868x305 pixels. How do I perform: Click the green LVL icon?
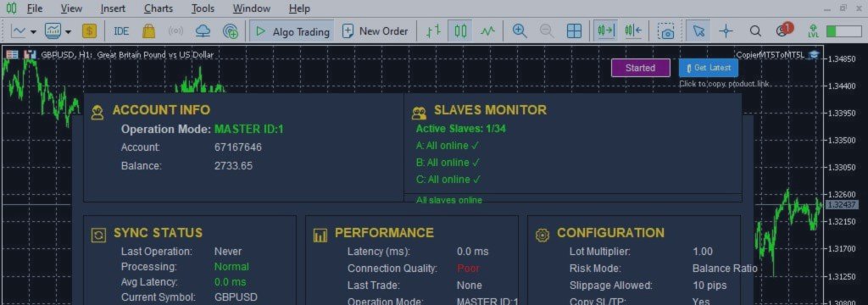pos(813,31)
